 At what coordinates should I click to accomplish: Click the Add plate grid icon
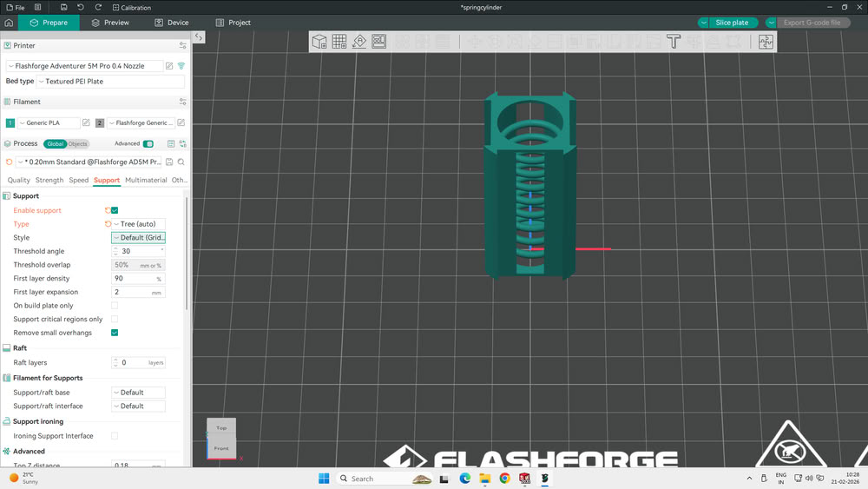[339, 42]
